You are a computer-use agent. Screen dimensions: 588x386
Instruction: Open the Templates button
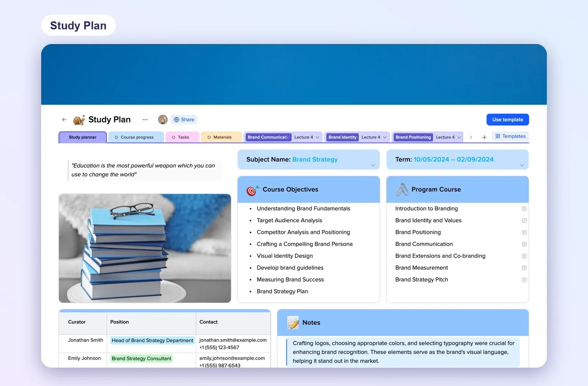(510, 136)
